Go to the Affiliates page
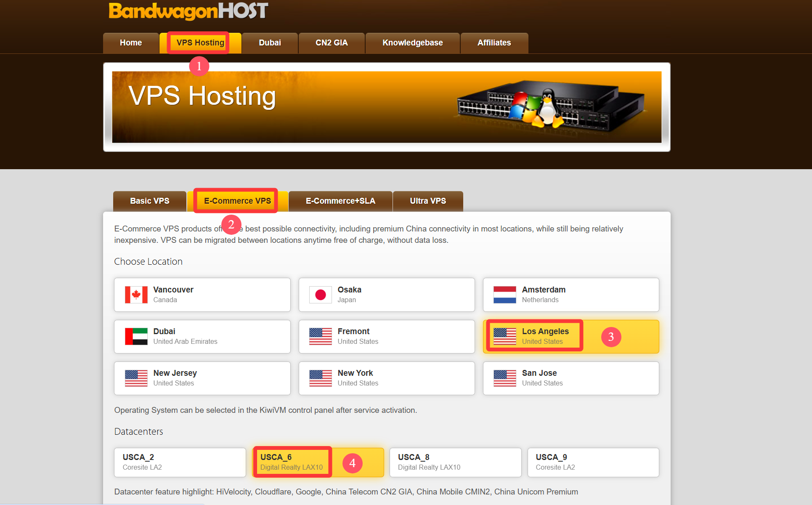 [494, 43]
